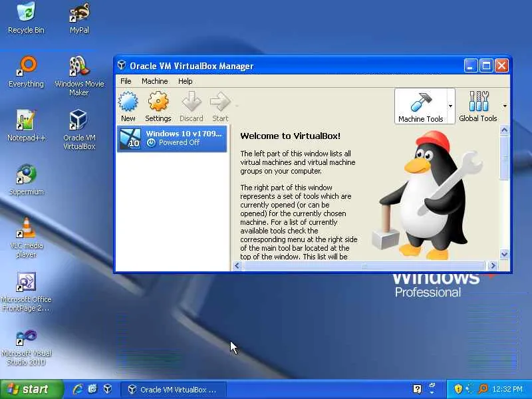Image resolution: width=532 pixels, height=399 pixels.
Task: Minimize the VirtualBox Manager window
Action: [x=471, y=65]
